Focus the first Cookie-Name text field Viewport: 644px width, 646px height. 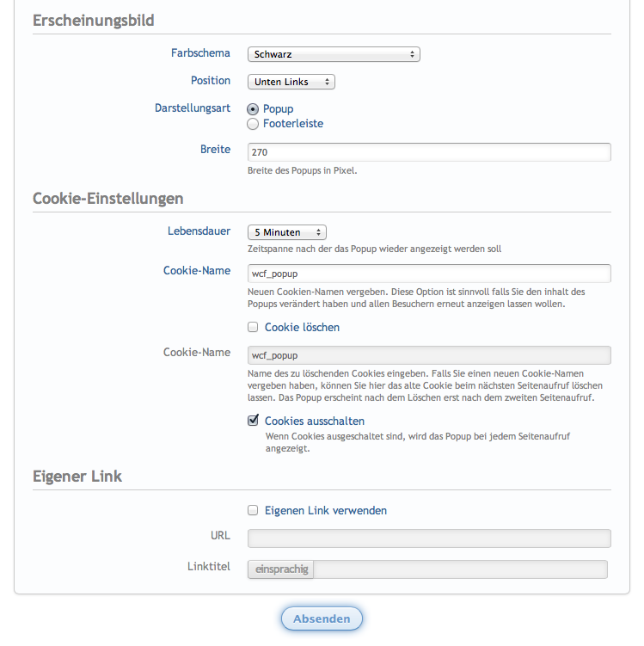tap(429, 274)
